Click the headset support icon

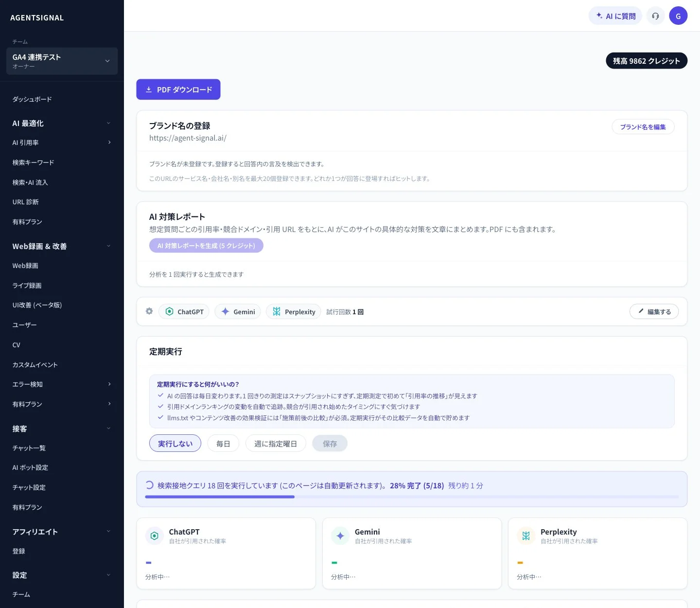pos(655,16)
